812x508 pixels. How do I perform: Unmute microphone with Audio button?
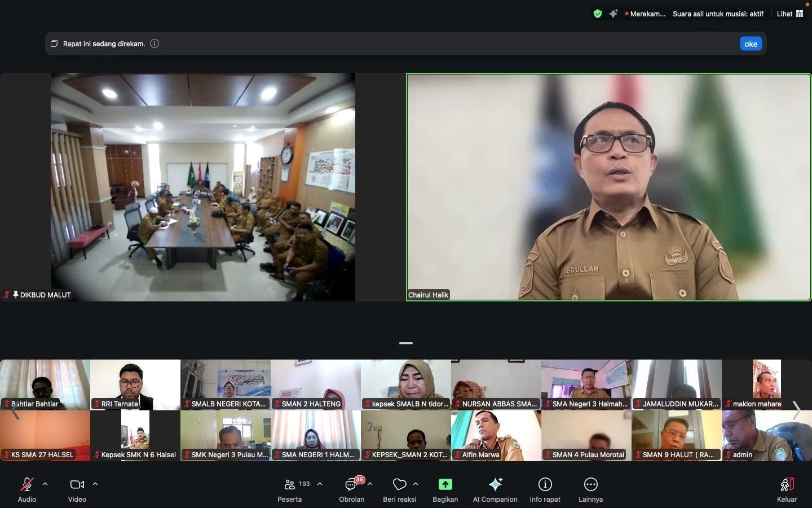(27, 485)
